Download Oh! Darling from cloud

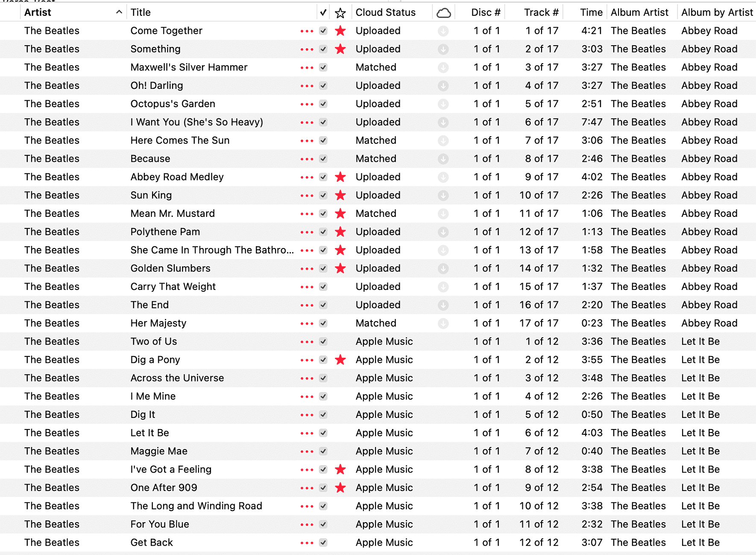pos(443,86)
